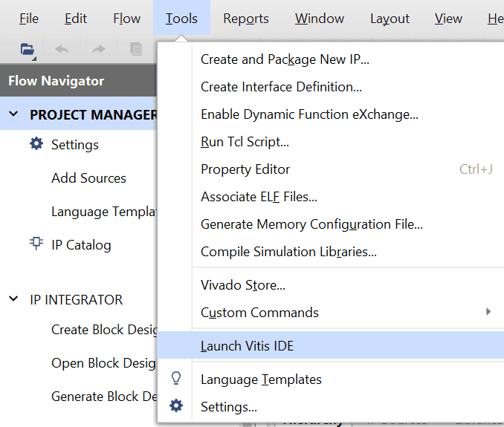Open the Flow menu in menu bar
The width and height of the screenshot is (504, 427).
click(x=127, y=19)
